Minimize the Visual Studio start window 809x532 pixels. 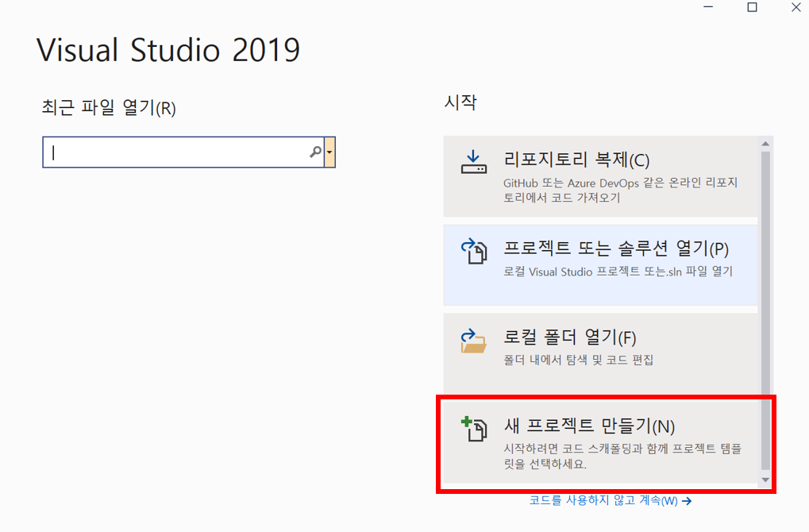click(x=708, y=7)
